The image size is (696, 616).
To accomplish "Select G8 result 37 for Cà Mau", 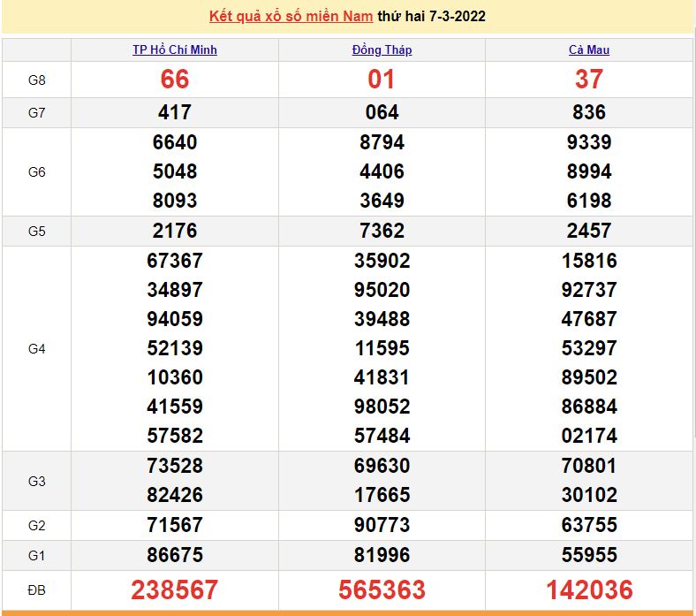I will (x=589, y=80).
